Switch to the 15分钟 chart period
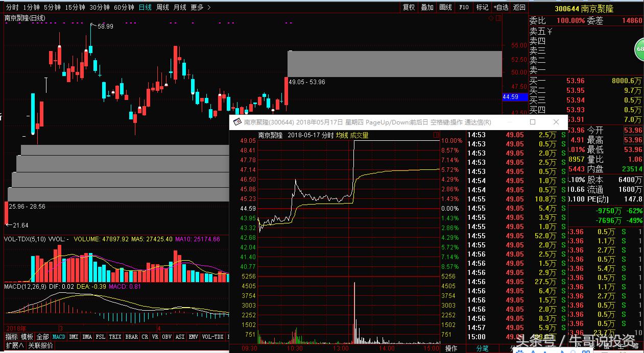The height and width of the screenshot is (353, 644). coord(75,7)
